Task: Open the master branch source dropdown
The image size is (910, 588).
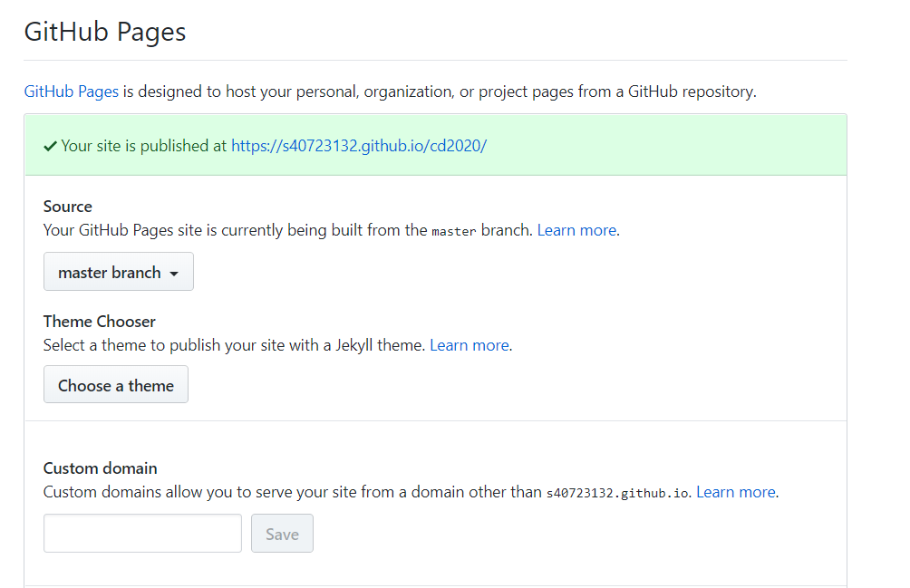Action: click(x=119, y=272)
